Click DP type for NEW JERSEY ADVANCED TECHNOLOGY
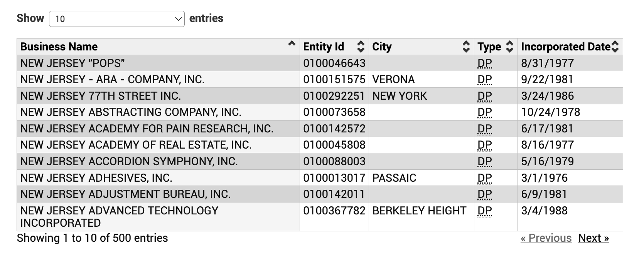The height and width of the screenshot is (261, 644). pyautogui.click(x=485, y=211)
